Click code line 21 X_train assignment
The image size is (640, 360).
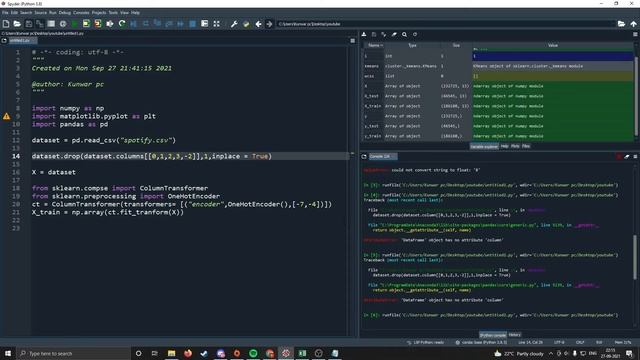(x=108, y=212)
